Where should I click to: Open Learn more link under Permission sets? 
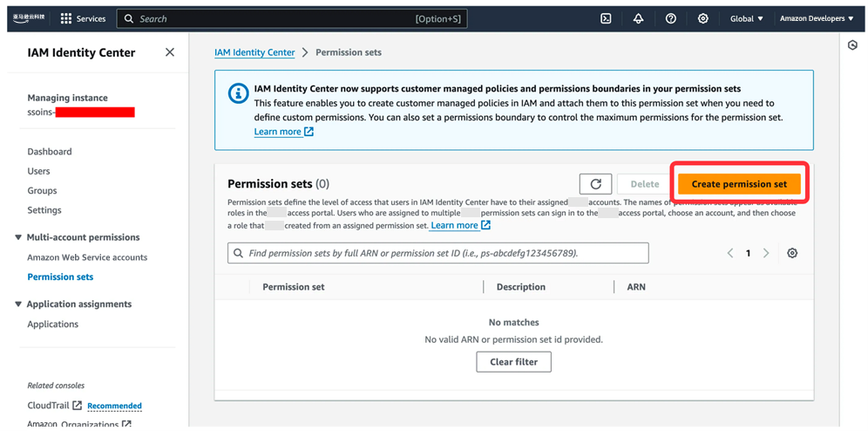[x=460, y=225]
